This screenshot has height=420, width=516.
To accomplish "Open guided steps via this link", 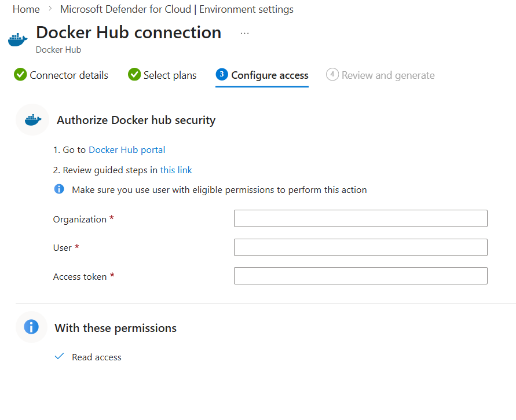I will coord(176,170).
